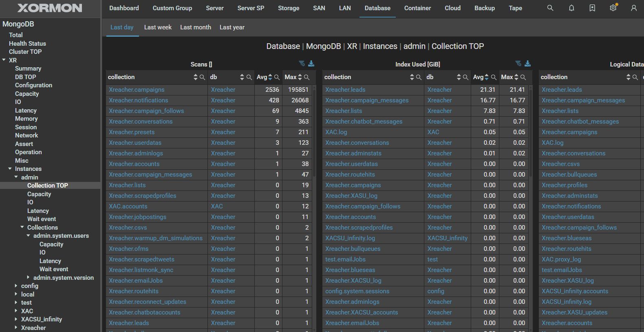Click filter icon above Index Used table

pos(518,64)
